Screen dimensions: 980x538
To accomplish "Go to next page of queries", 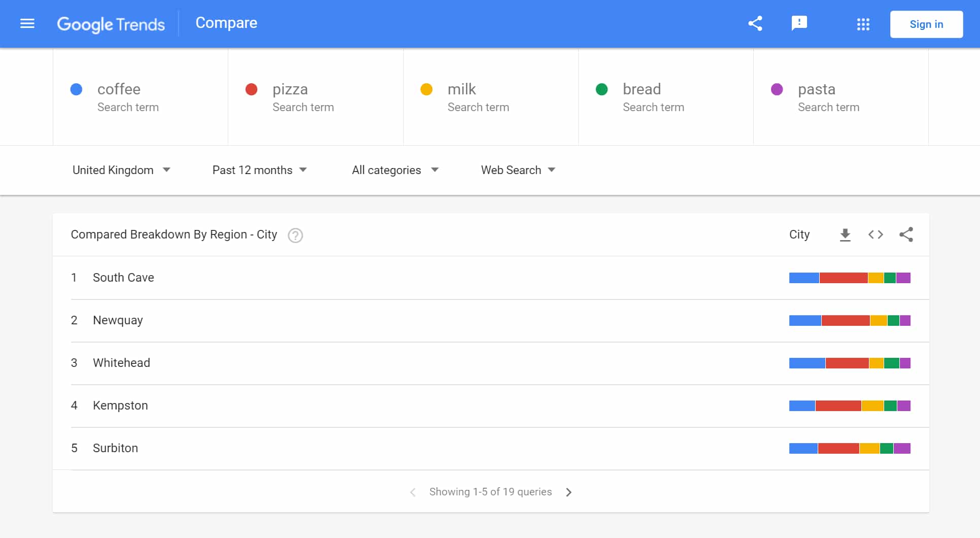I will point(569,492).
